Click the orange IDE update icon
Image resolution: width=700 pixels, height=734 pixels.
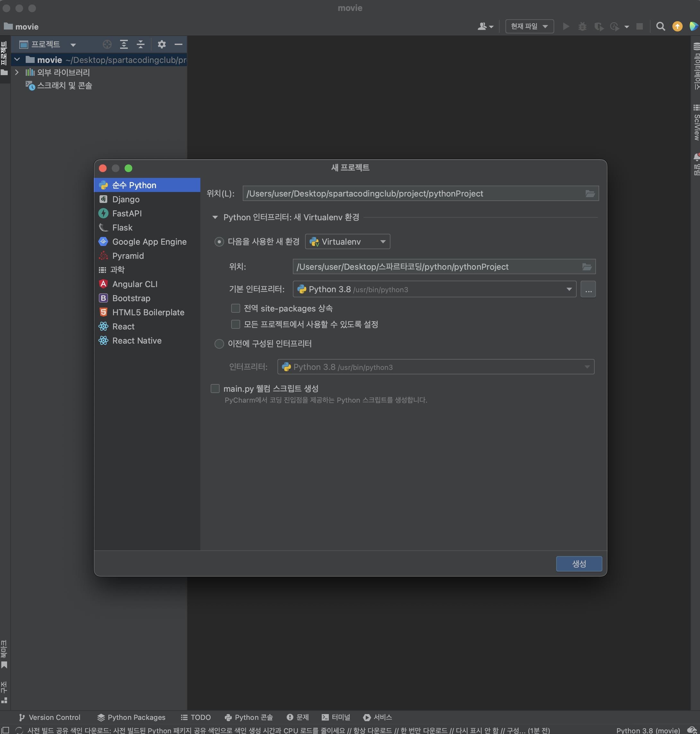(x=677, y=27)
